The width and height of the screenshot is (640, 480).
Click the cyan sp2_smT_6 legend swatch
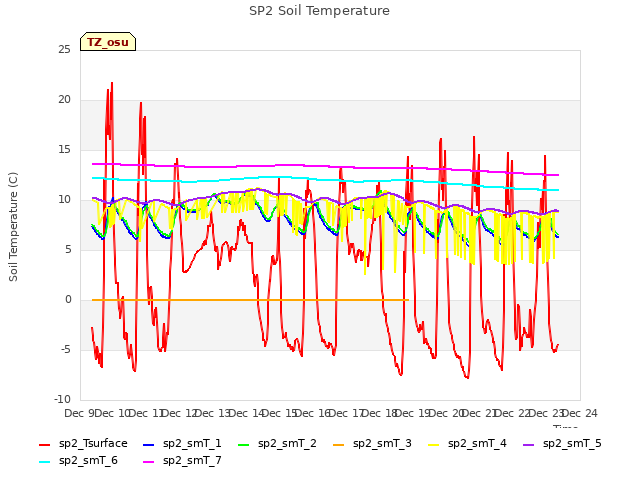click(x=44, y=462)
